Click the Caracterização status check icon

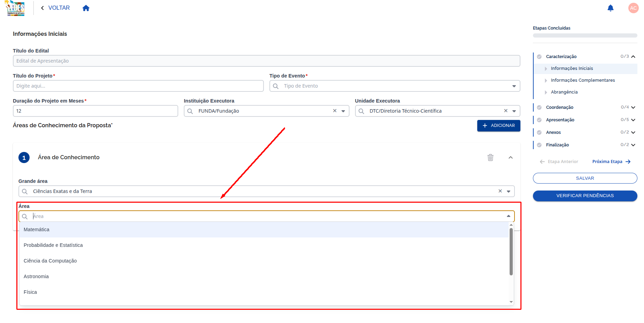pyautogui.click(x=539, y=57)
